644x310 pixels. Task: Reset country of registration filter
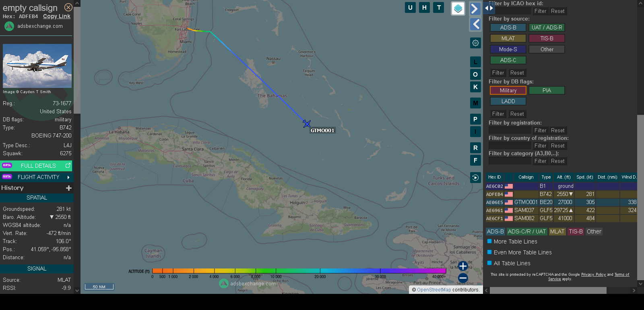557,146
